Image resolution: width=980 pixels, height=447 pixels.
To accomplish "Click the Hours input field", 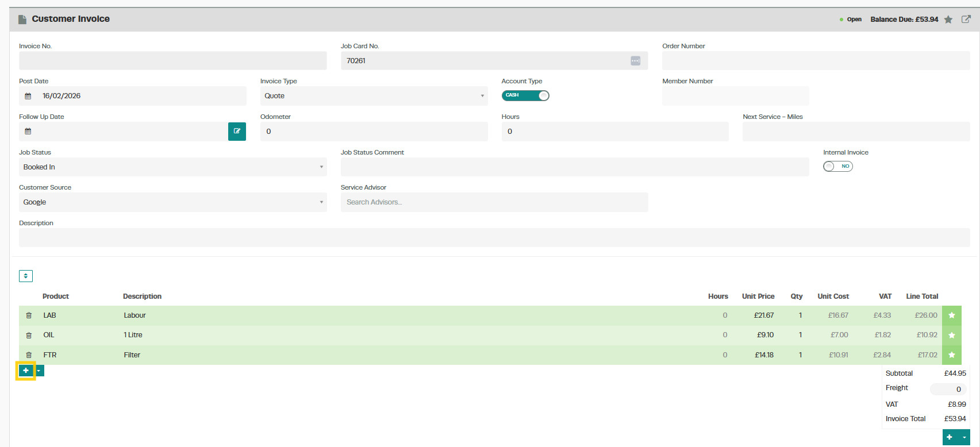I will tap(615, 132).
